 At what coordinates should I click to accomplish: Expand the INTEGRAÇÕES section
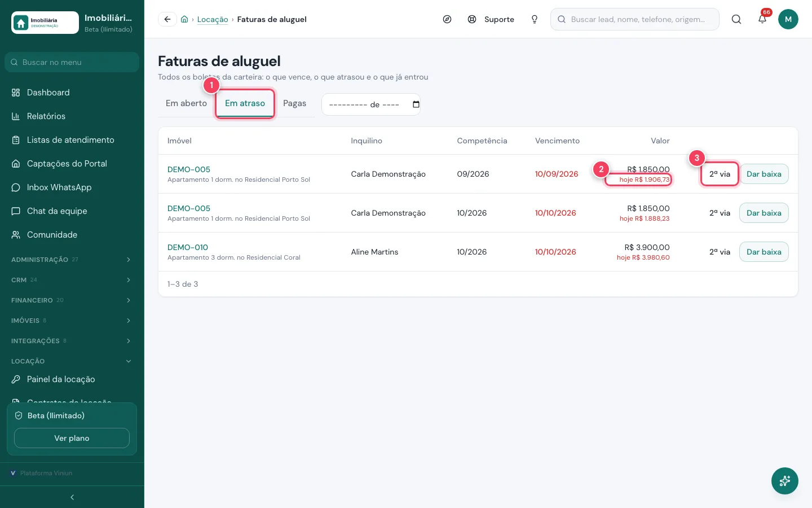coord(72,341)
